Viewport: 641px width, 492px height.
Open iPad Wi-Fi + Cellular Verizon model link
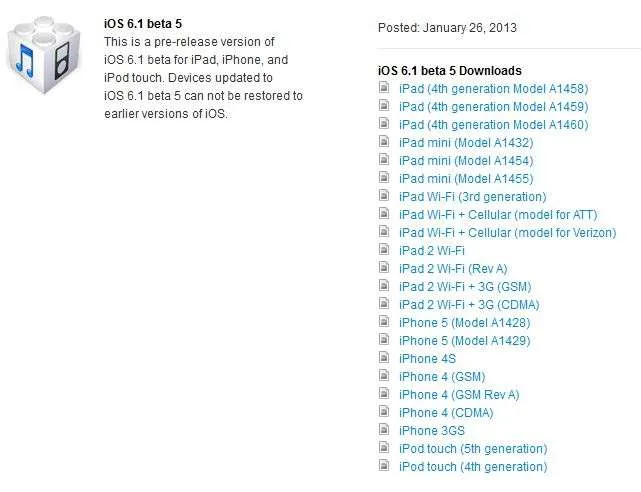507,233
